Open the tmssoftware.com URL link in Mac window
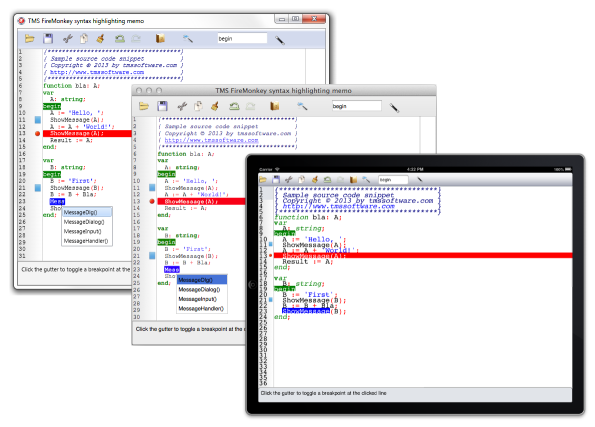Screen dimensions: 595x427 (211, 140)
